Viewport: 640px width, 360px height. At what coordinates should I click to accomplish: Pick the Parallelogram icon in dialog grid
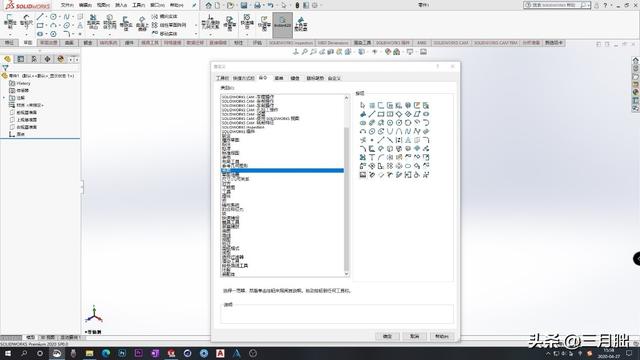tap(416, 114)
